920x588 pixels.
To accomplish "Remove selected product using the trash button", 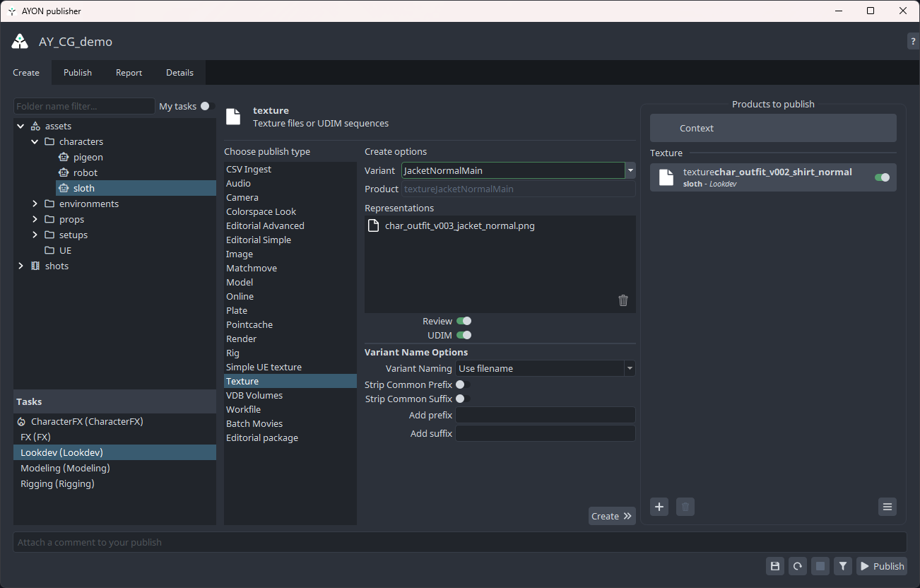I will click(x=685, y=507).
